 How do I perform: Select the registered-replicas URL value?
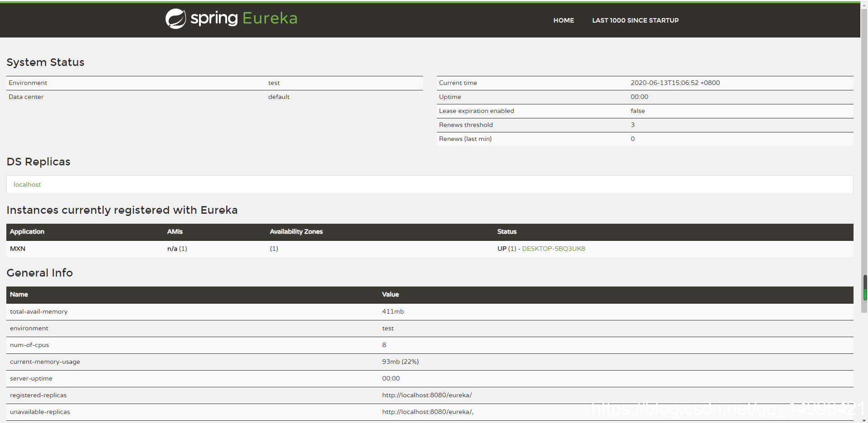pos(427,395)
